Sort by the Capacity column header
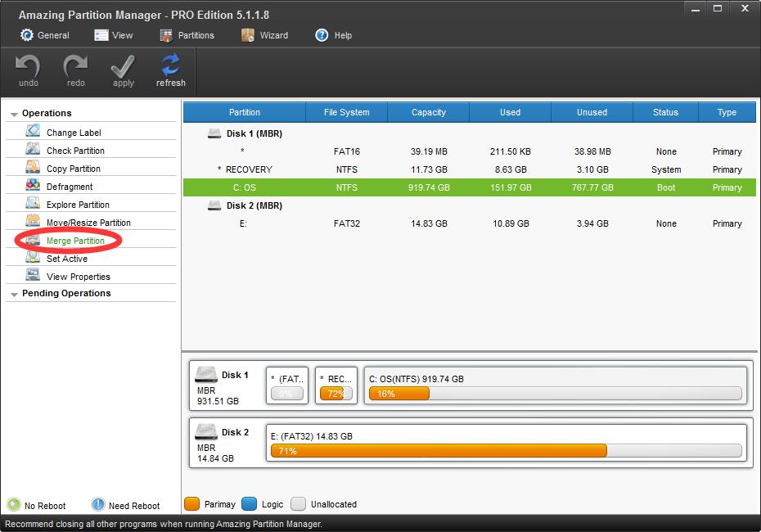 click(429, 112)
